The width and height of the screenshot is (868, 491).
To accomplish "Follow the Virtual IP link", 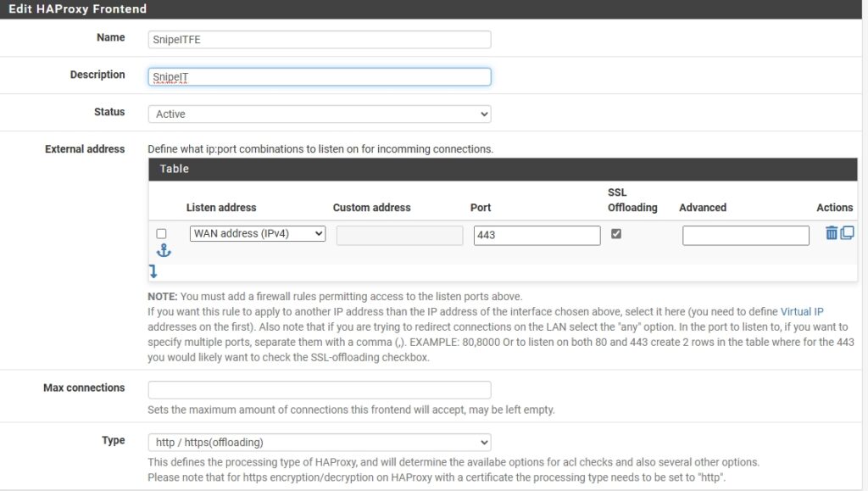I will click(802, 312).
